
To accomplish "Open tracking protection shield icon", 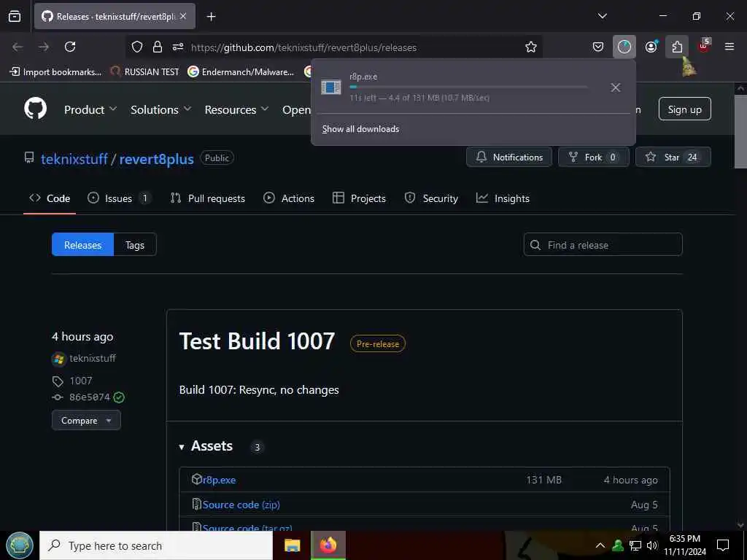I will click(137, 47).
